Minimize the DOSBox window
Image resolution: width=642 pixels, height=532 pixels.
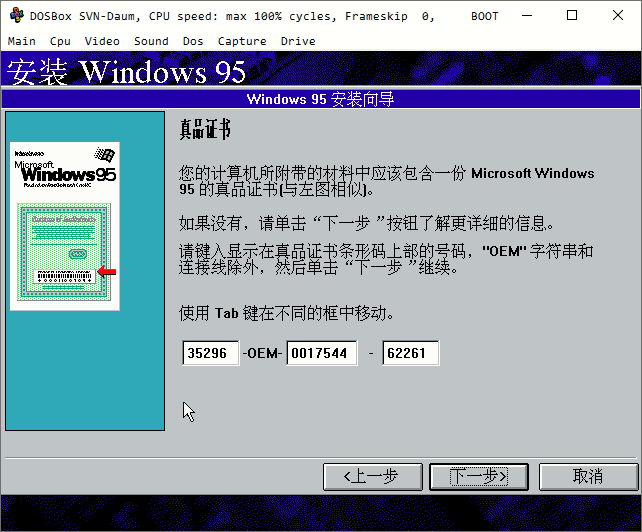(527, 16)
